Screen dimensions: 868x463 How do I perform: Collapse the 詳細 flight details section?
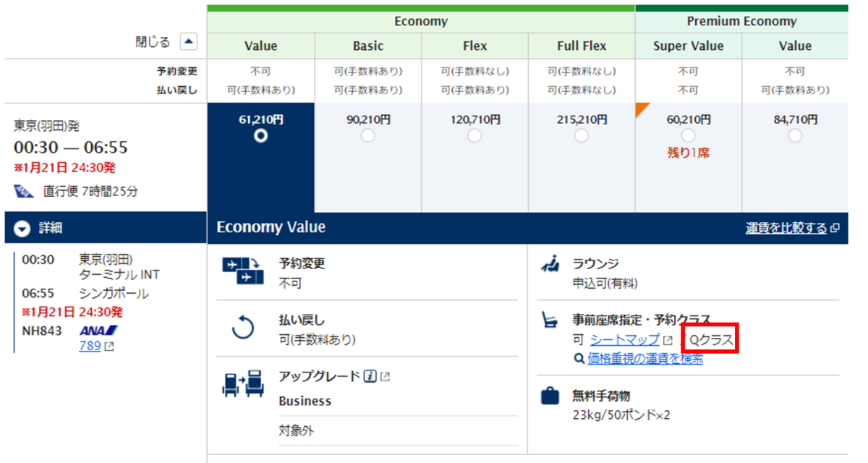pos(23,229)
